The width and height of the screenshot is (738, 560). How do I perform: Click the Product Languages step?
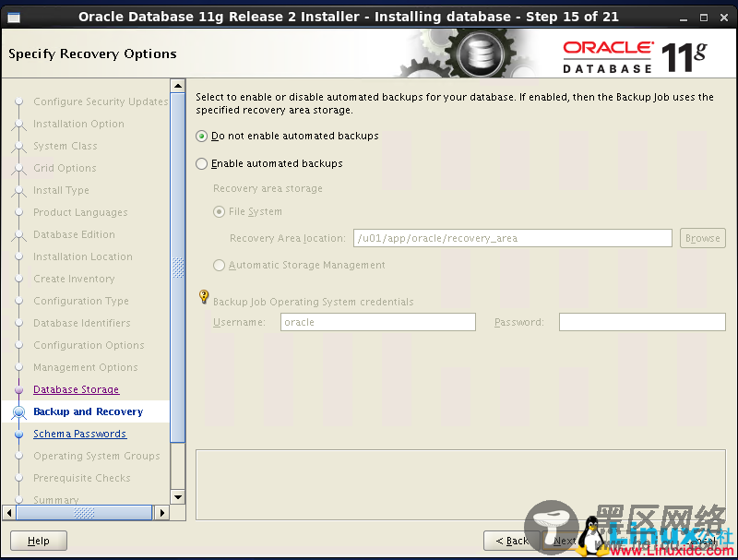pos(80,212)
